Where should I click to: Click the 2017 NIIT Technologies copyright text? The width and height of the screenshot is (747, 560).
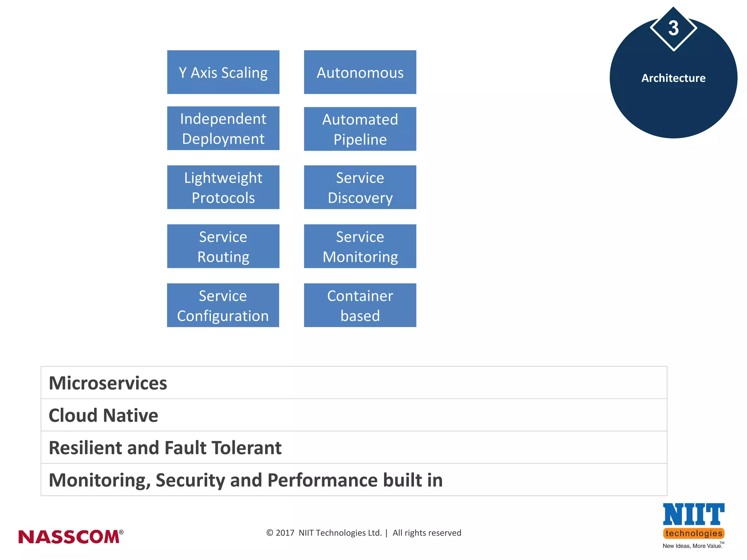(x=364, y=533)
